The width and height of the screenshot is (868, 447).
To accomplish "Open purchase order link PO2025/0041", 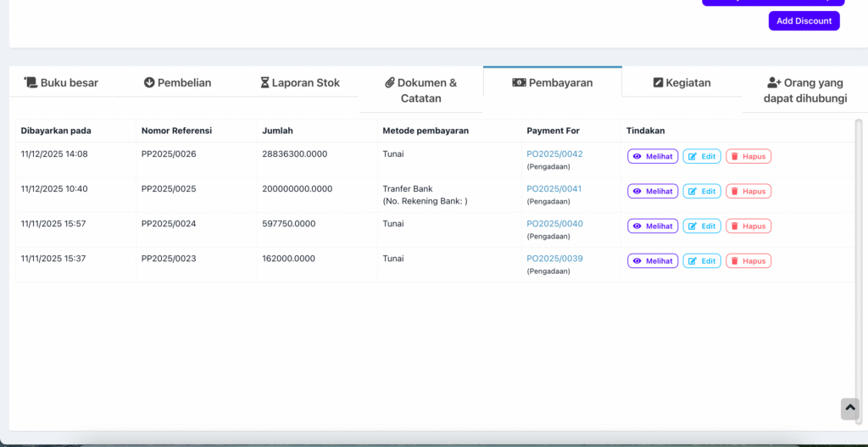I will [x=554, y=189].
